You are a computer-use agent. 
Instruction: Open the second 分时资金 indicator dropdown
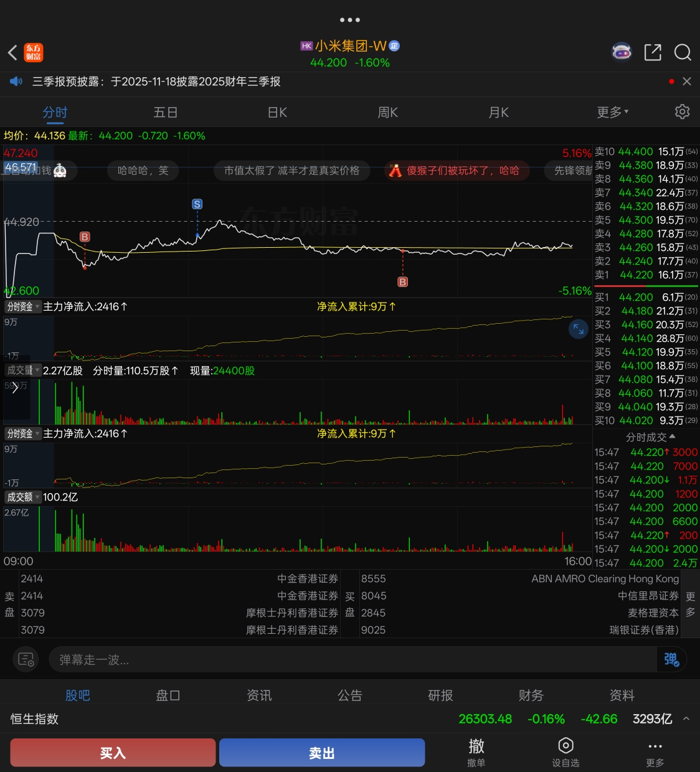(23, 433)
